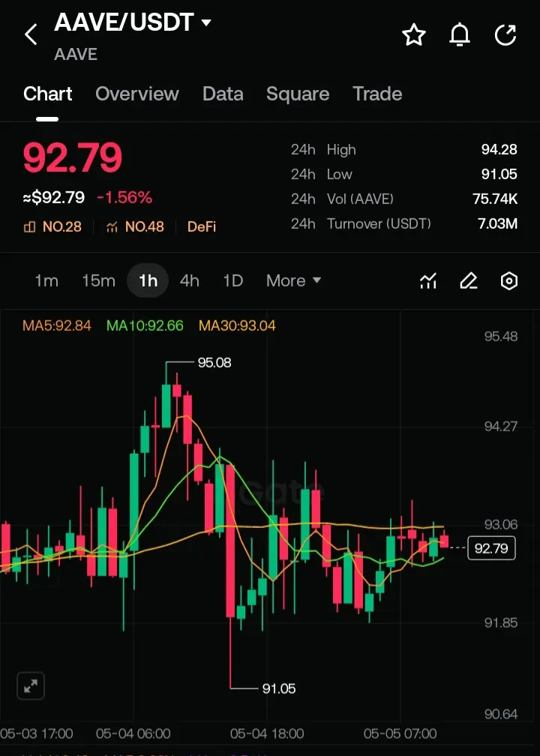
Task: Open the NO.48 trending rank icon
Action: click(112, 226)
